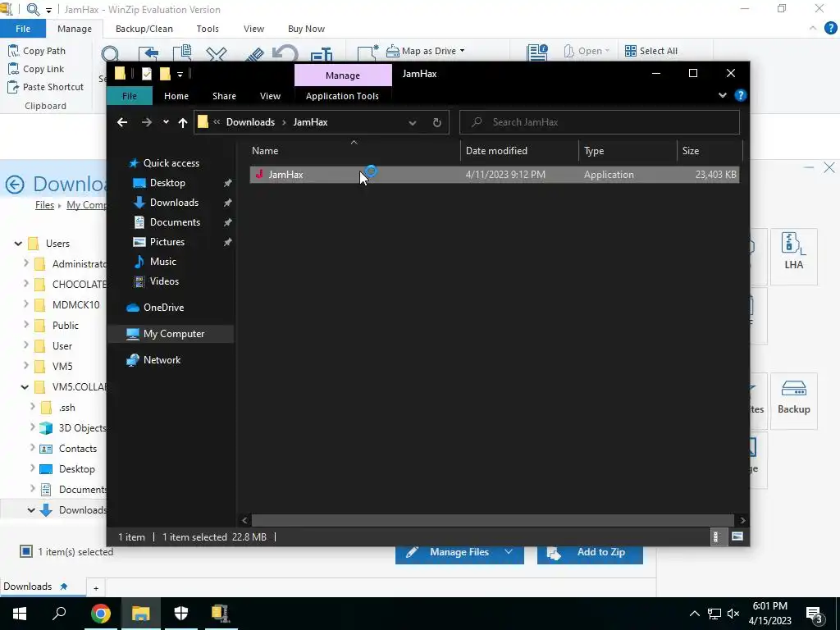
Task: Click Paste Shortcut in WinZip ribbon
Action: point(46,87)
